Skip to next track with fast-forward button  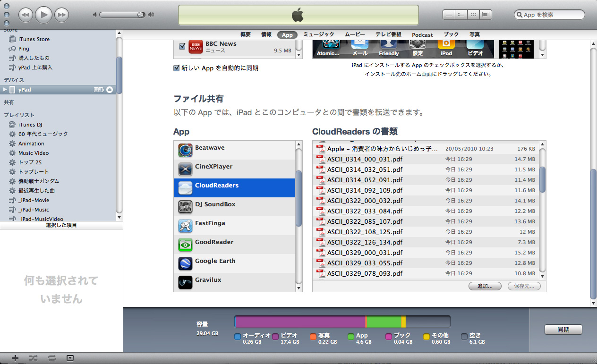click(61, 15)
